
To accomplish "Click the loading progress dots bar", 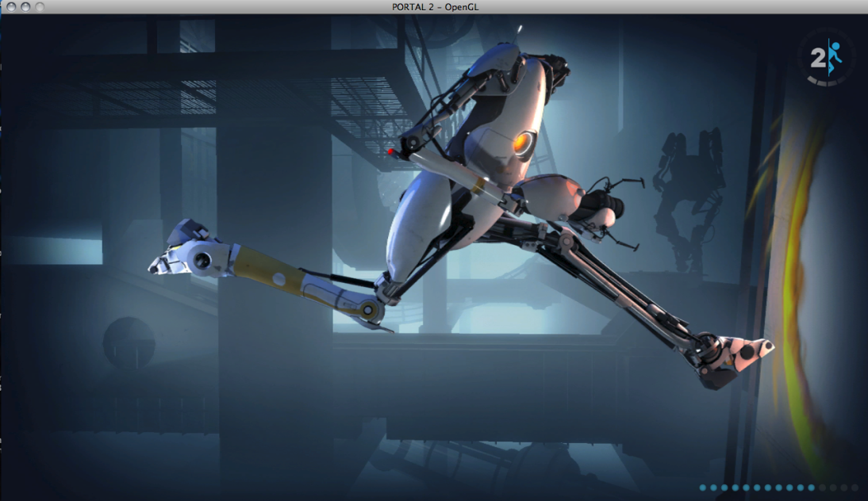I will pos(778,488).
